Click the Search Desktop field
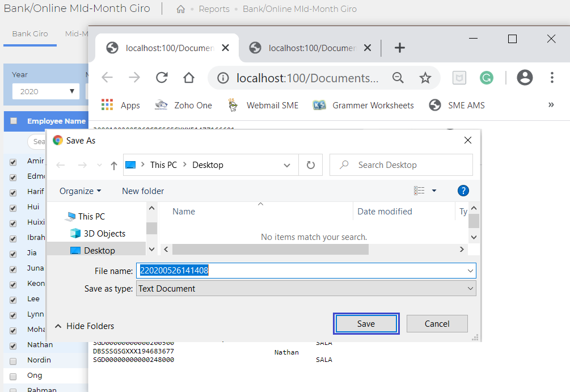Screen dimensions: 570x392 point(401,165)
